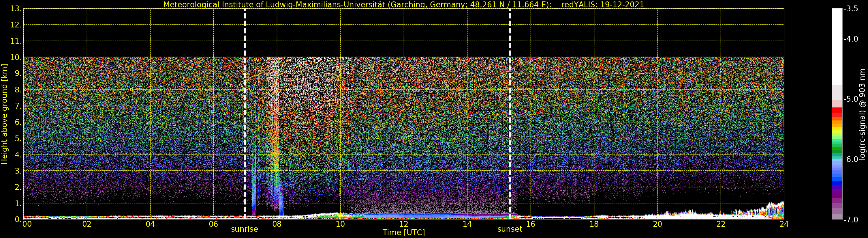Click the "sunrise" label below the axis
Screen dimensions: 868x238
[244, 229]
